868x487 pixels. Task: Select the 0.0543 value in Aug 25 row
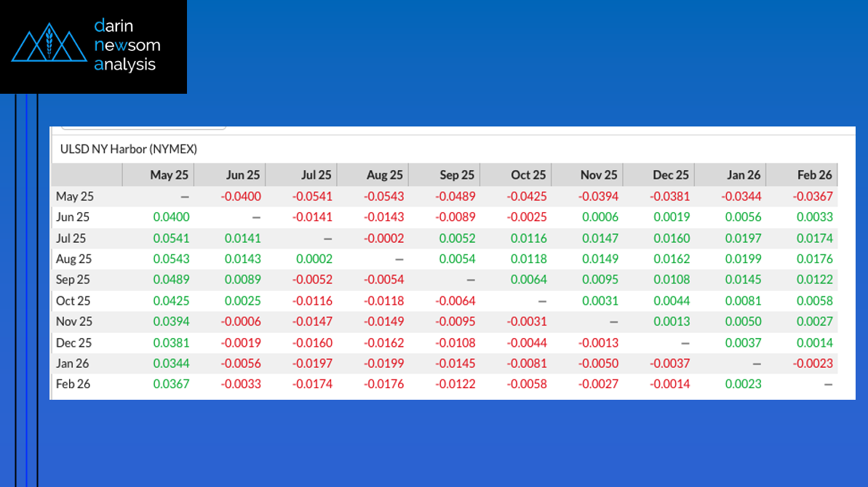tap(171, 259)
